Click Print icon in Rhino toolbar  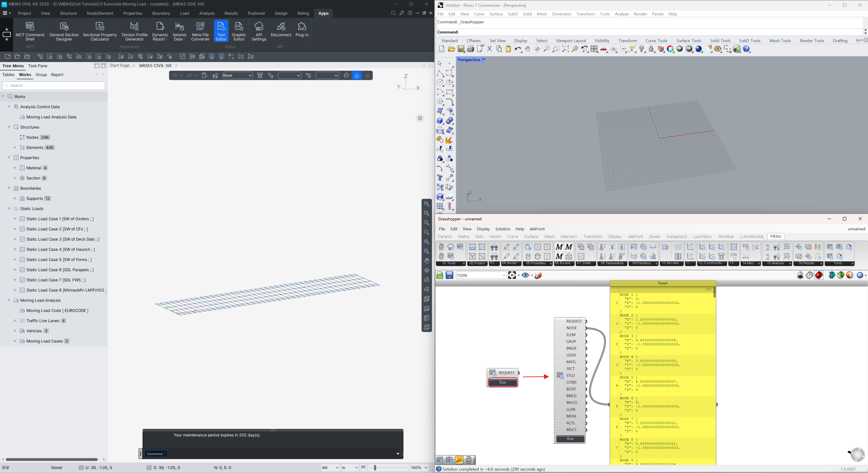coord(470,49)
